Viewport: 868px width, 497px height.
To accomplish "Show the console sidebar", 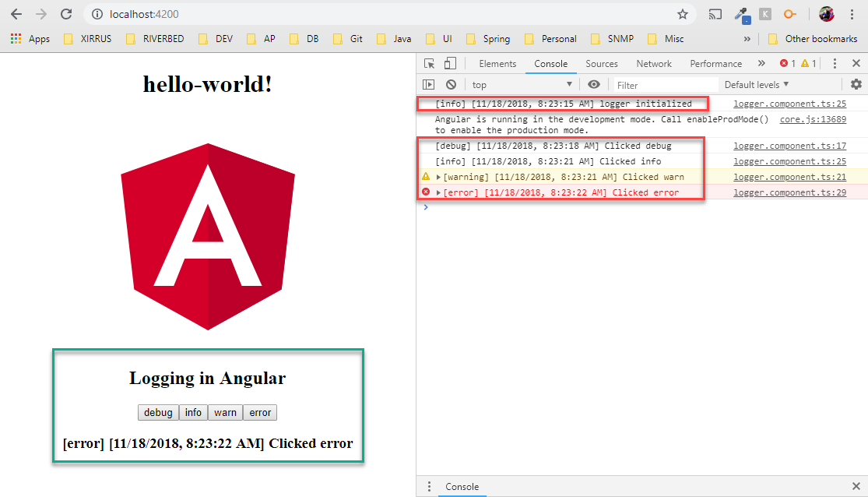I will [x=429, y=85].
